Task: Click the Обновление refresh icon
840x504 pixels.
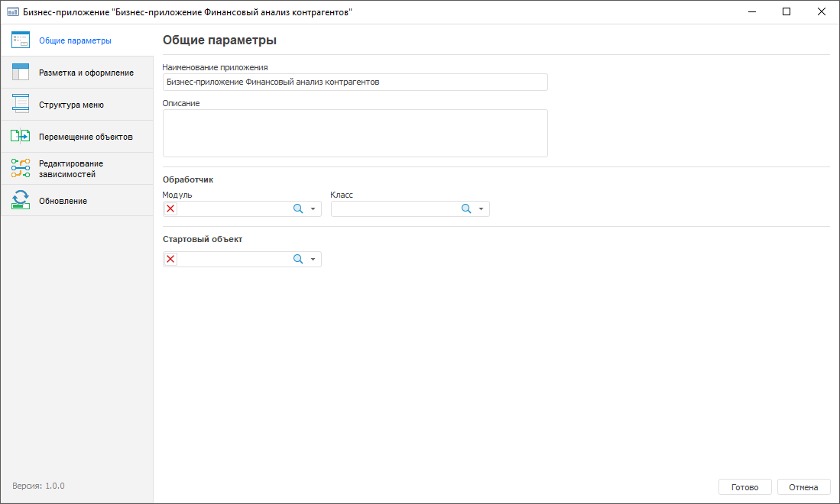Action: (x=21, y=201)
